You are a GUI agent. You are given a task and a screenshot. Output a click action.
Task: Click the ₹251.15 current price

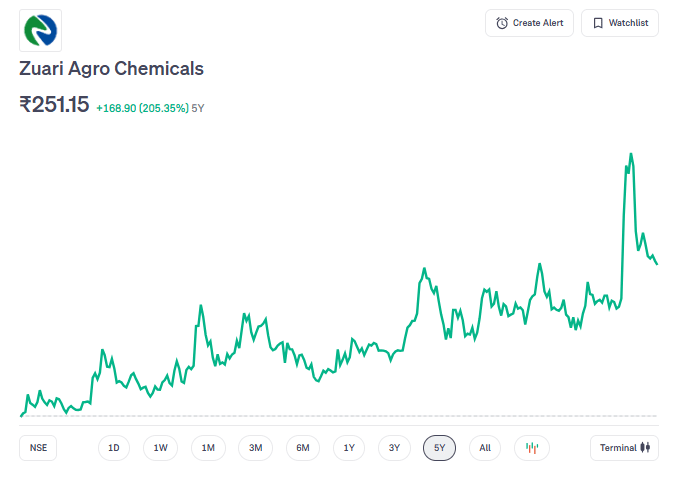(54, 104)
